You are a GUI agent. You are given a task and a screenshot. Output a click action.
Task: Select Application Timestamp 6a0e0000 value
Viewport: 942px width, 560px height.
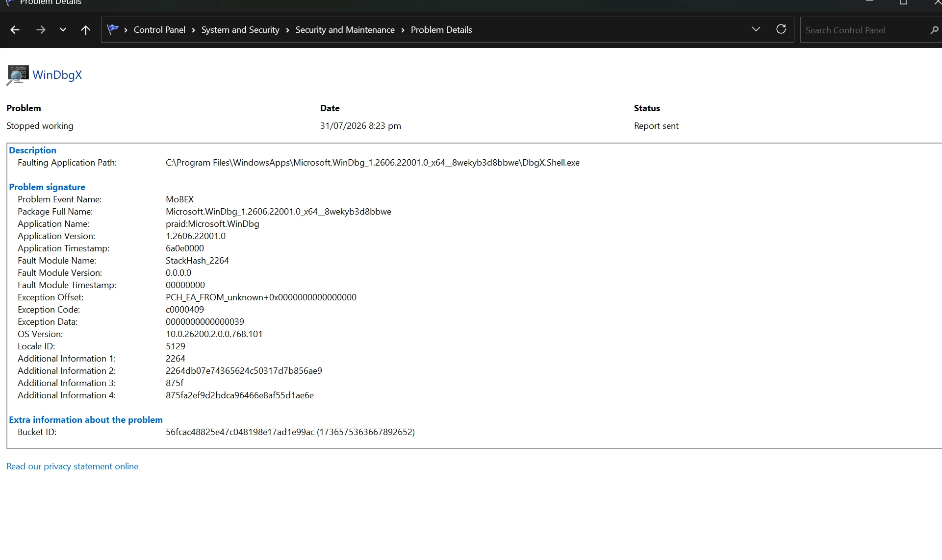184,248
